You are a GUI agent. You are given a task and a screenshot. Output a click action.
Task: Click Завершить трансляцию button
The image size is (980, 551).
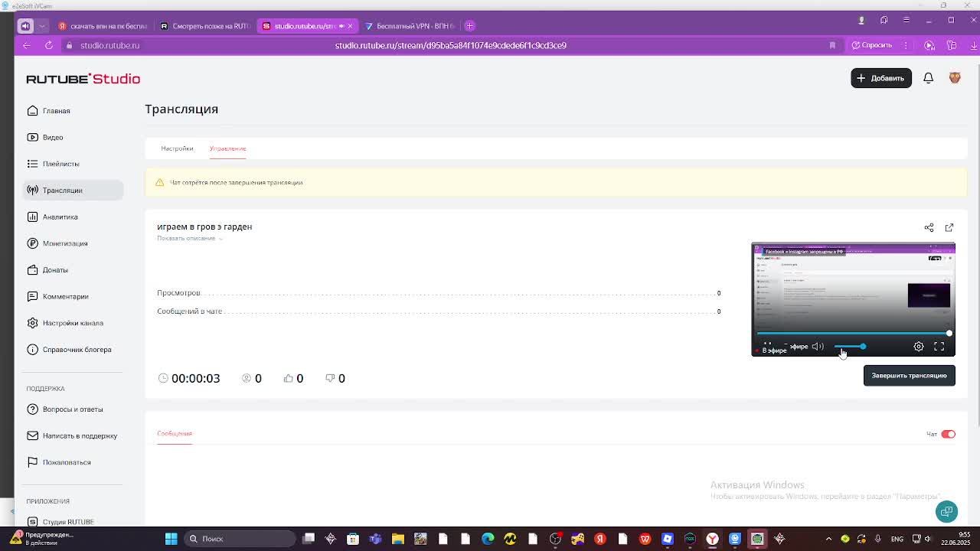tap(910, 376)
